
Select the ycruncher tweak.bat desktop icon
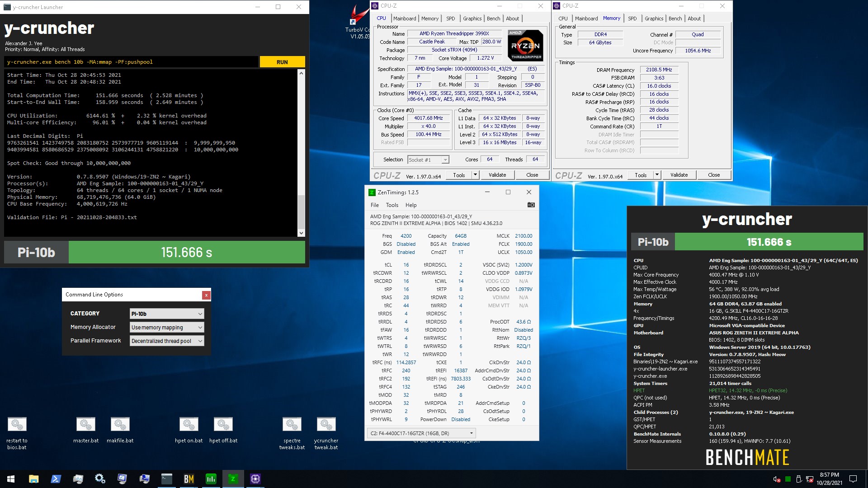point(326,433)
